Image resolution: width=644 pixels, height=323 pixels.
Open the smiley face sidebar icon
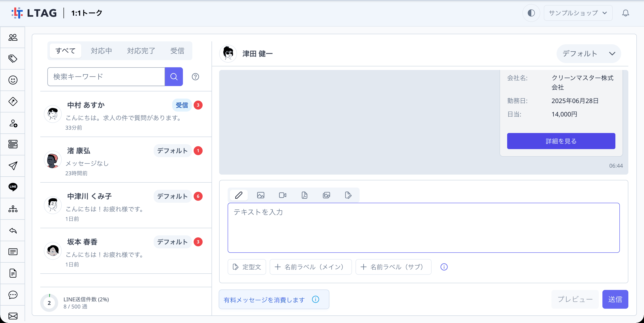point(13,80)
